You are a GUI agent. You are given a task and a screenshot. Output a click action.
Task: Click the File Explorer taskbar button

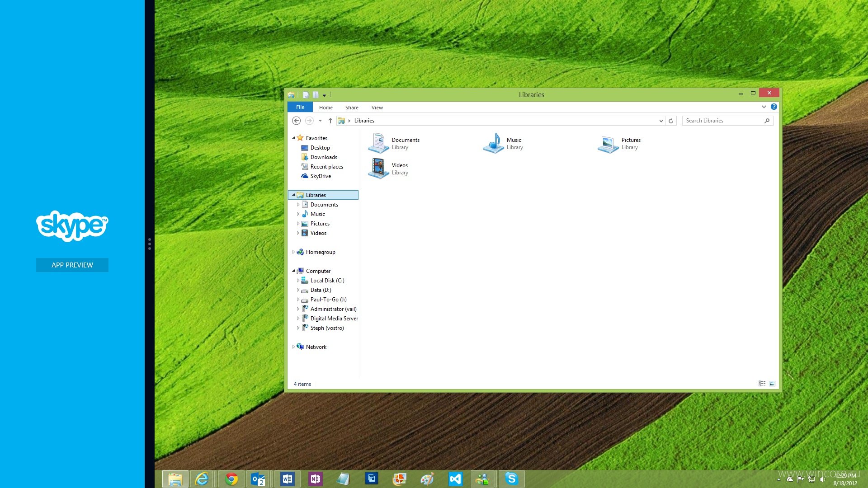coord(175,479)
